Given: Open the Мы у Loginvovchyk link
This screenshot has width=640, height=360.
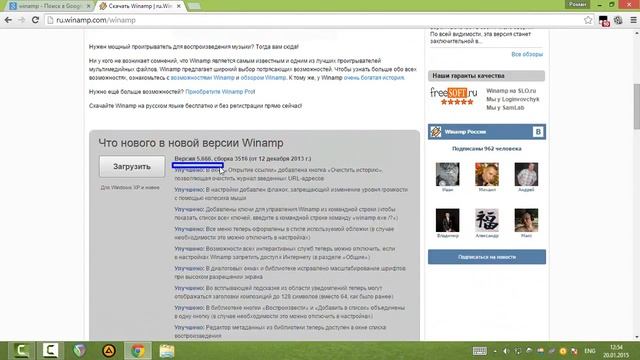Looking at the screenshot, I should (x=513, y=99).
